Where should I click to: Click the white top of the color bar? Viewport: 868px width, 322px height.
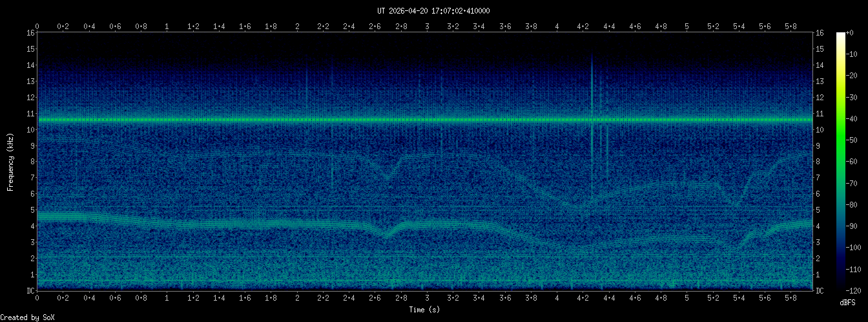click(840, 36)
